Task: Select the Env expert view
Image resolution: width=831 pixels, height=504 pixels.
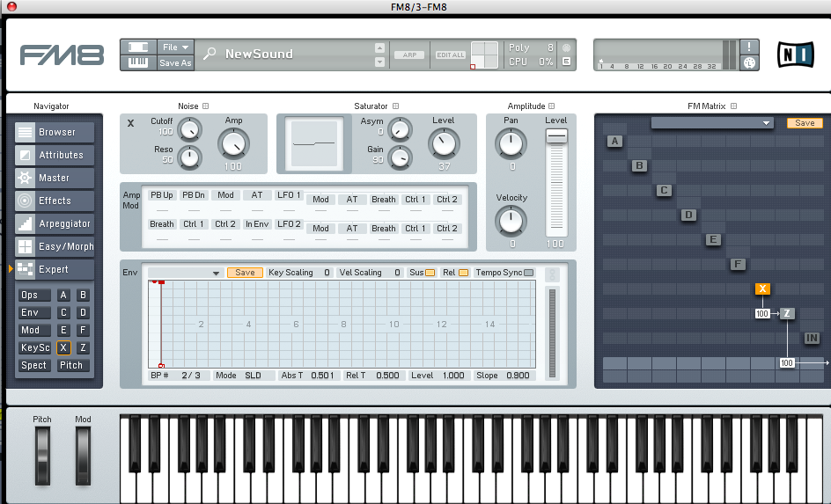Action: (x=35, y=312)
